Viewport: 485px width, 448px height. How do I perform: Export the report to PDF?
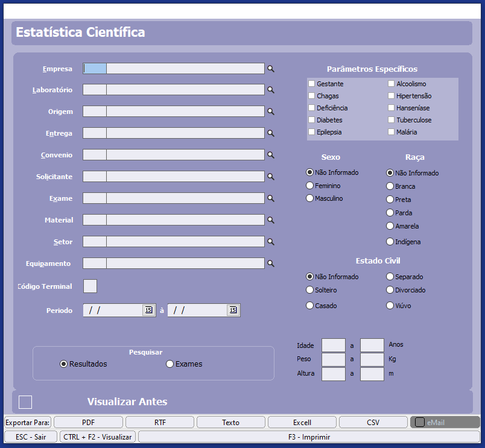(x=88, y=423)
